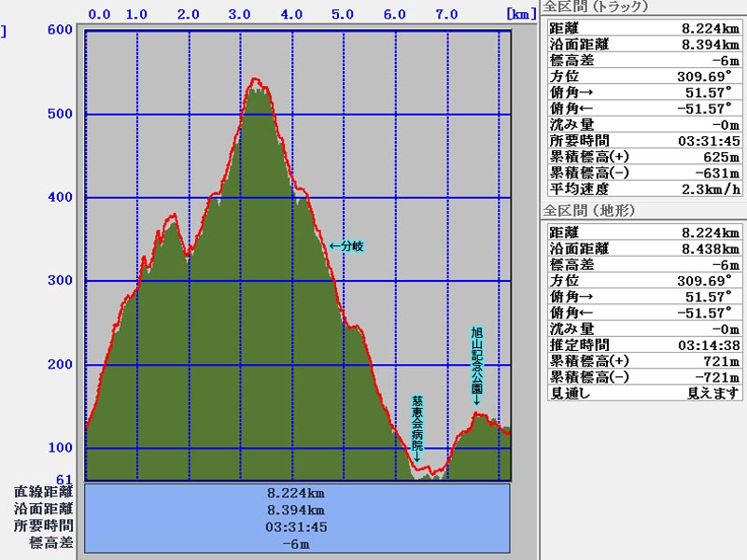Click the 沿面距離 8.438km terrain value
The width and height of the screenshot is (747, 560).
(x=710, y=249)
